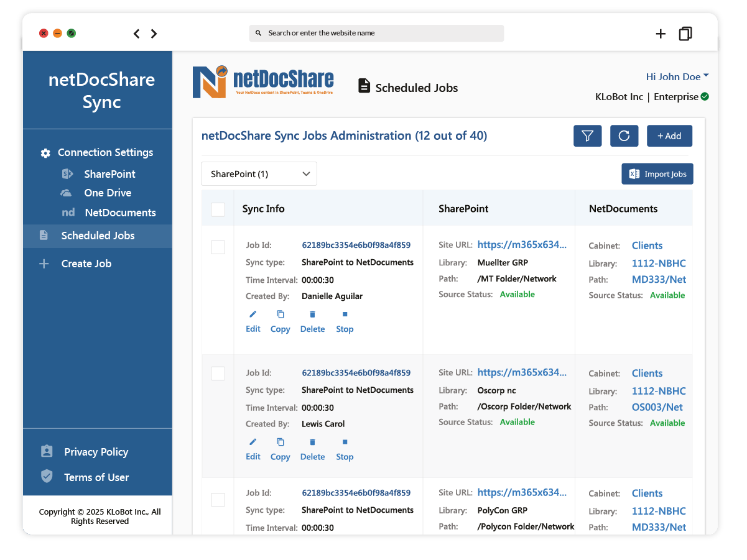Copy Danielle Aguilar's sync job
This screenshot has width=747, height=560.
click(281, 322)
